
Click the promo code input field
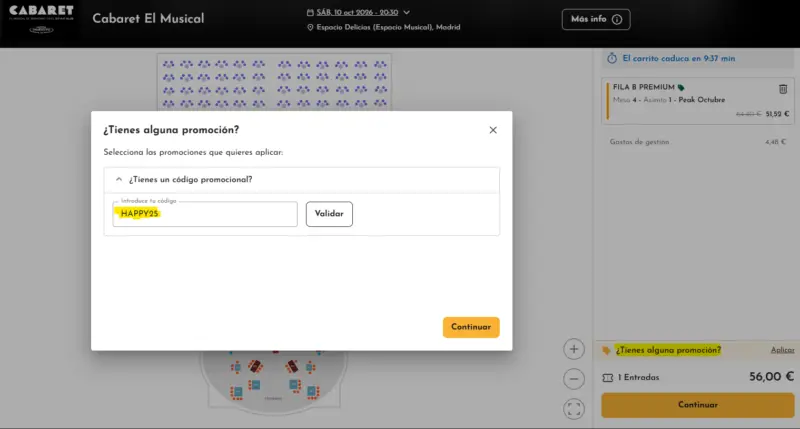coord(205,214)
